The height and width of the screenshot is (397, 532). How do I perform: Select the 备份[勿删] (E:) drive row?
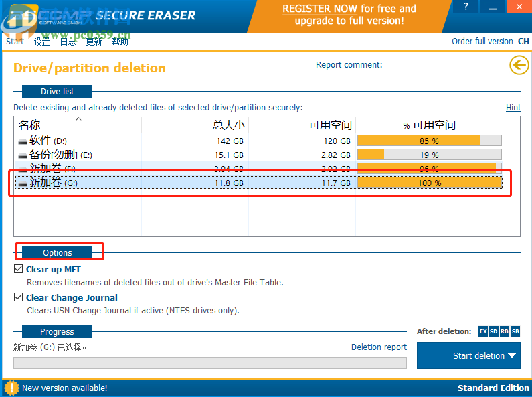pyautogui.click(x=258, y=155)
